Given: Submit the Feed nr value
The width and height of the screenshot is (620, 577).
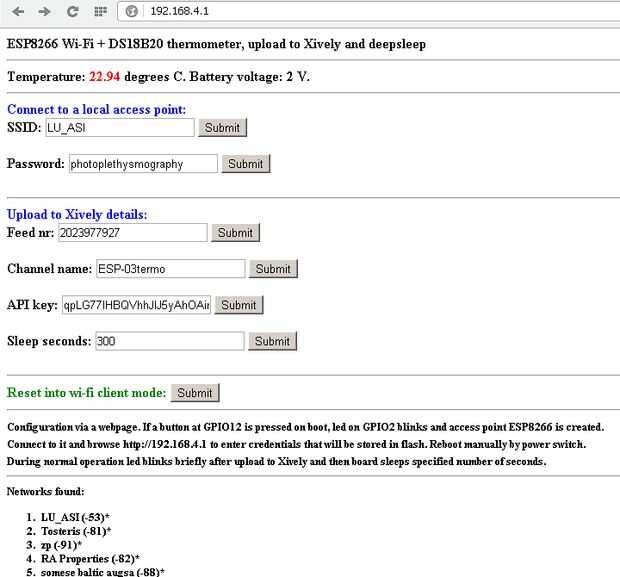Looking at the screenshot, I should pos(236,233).
